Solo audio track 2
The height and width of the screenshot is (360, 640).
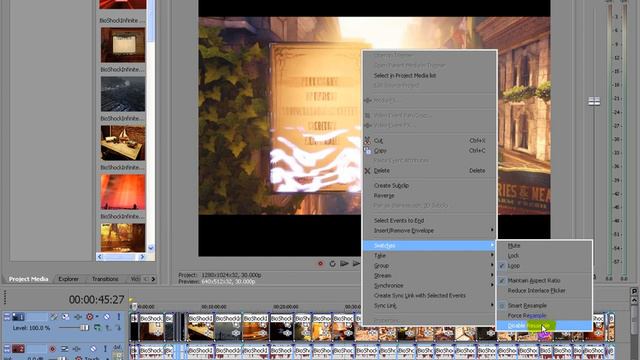105,349
